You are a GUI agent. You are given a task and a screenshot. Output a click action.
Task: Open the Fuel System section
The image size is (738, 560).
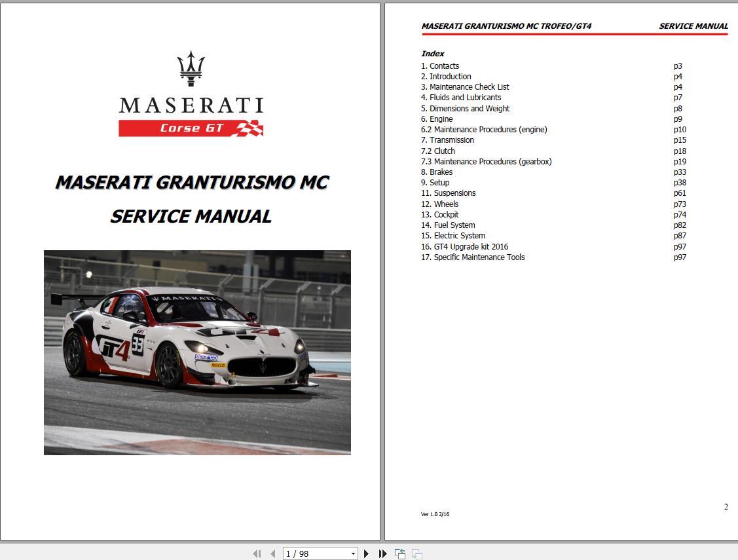(x=449, y=225)
